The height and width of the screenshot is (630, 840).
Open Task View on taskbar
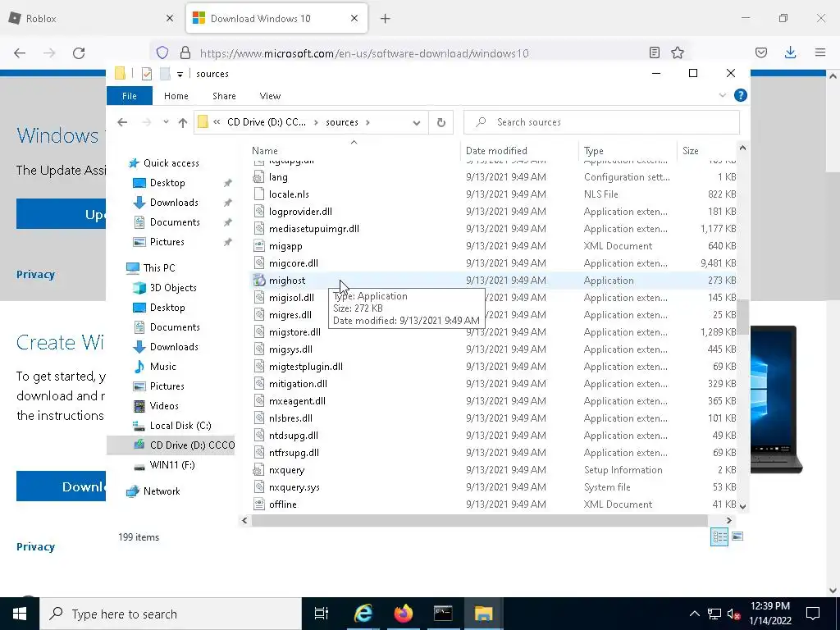pyautogui.click(x=322, y=614)
